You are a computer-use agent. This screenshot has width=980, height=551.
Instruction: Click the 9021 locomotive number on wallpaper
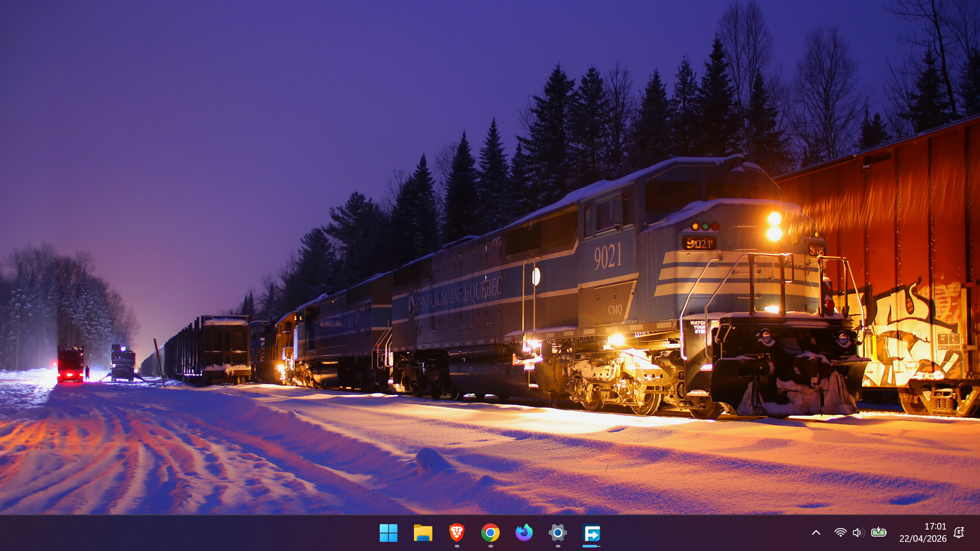tap(607, 256)
